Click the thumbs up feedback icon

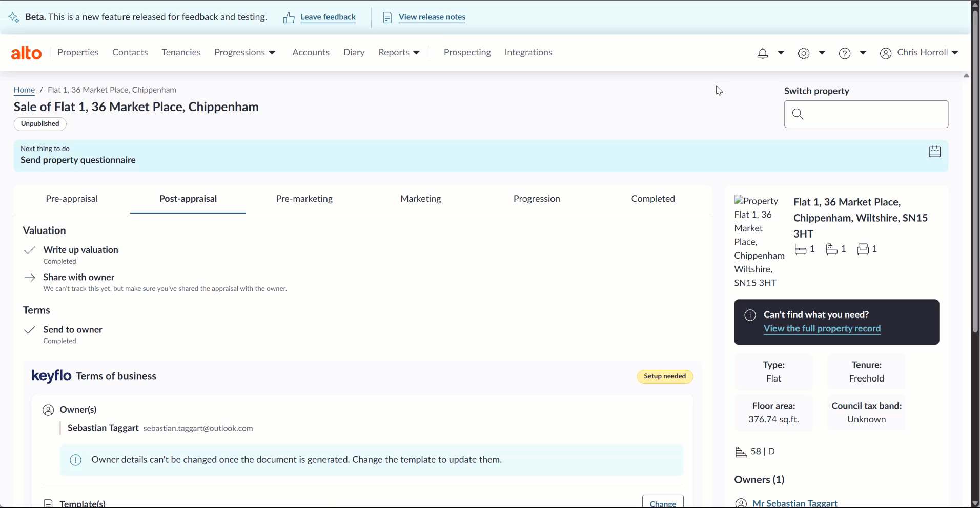tap(289, 17)
